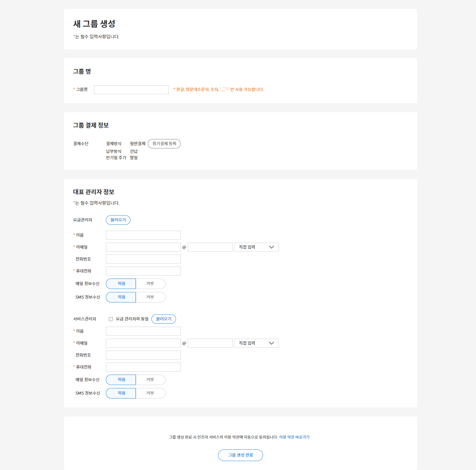476x470 pixels.
Task: Click 요금관리자 이메일 ID input field
Action: (143, 247)
